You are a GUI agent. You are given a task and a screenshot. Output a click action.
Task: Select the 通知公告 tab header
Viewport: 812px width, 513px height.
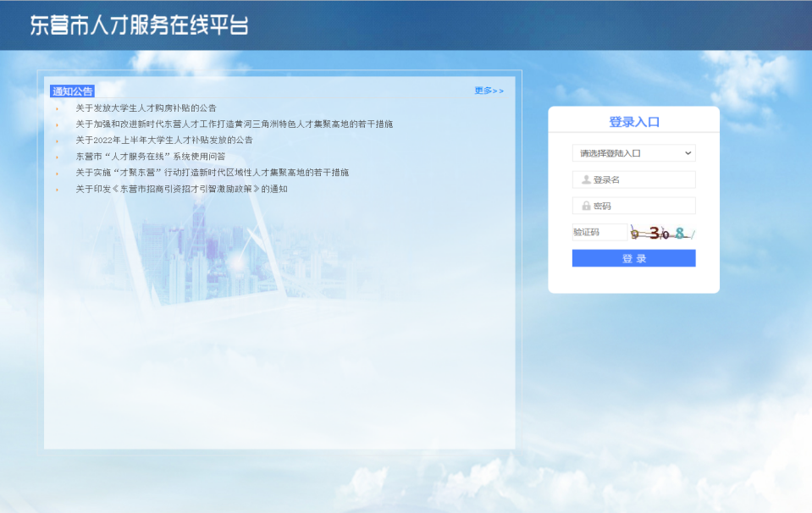[73, 91]
